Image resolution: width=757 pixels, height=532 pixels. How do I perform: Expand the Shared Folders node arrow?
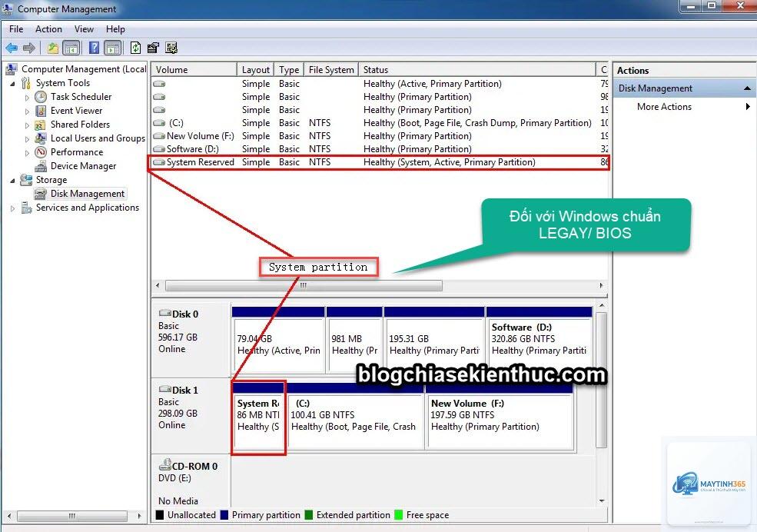(27, 125)
